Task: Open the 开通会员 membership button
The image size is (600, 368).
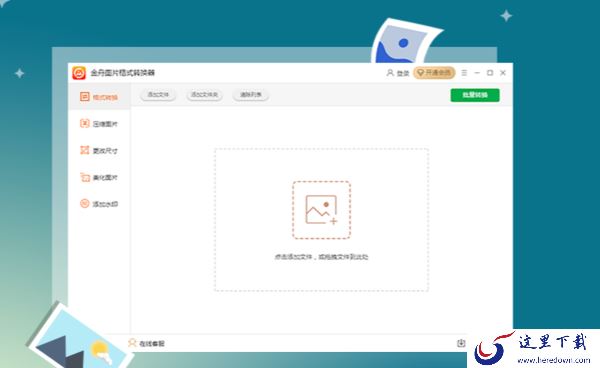Action: [434, 73]
